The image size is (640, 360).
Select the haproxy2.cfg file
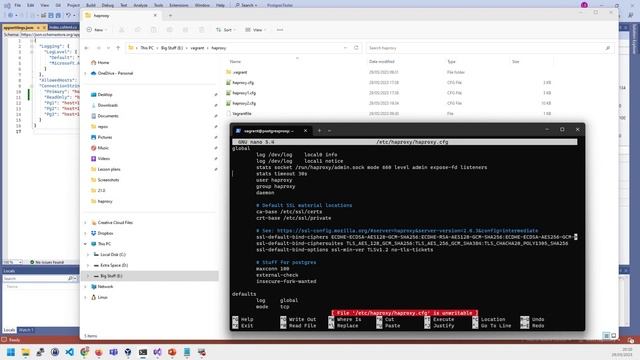[x=244, y=103]
